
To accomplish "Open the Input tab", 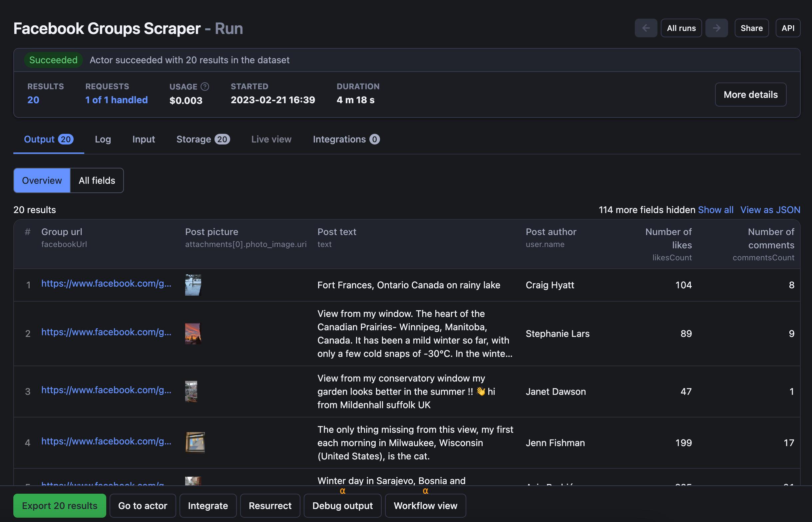I will point(144,139).
